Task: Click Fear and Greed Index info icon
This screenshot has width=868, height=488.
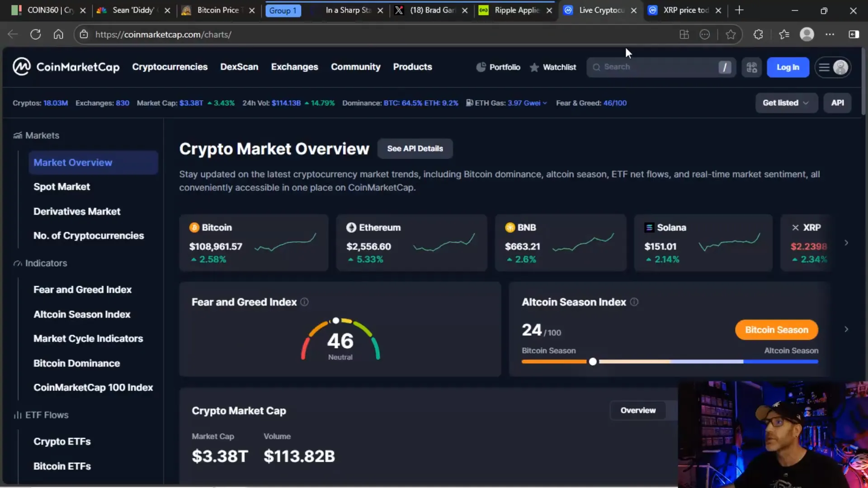Action: pyautogui.click(x=304, y=302)
